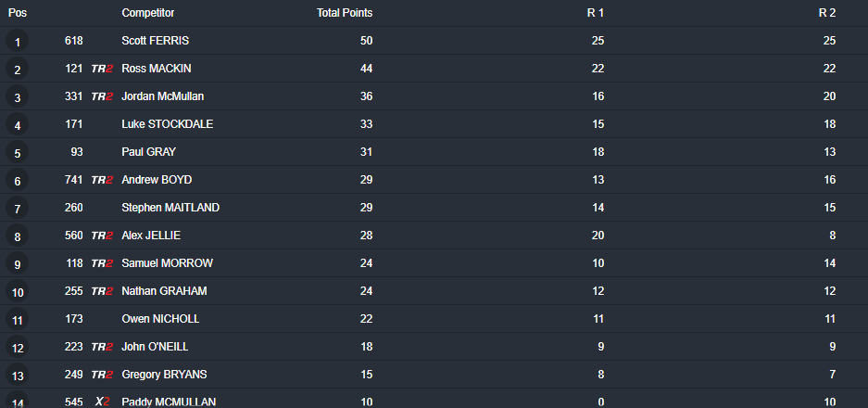Select Owen NICHOLL's race number 173

click(73, 319)
